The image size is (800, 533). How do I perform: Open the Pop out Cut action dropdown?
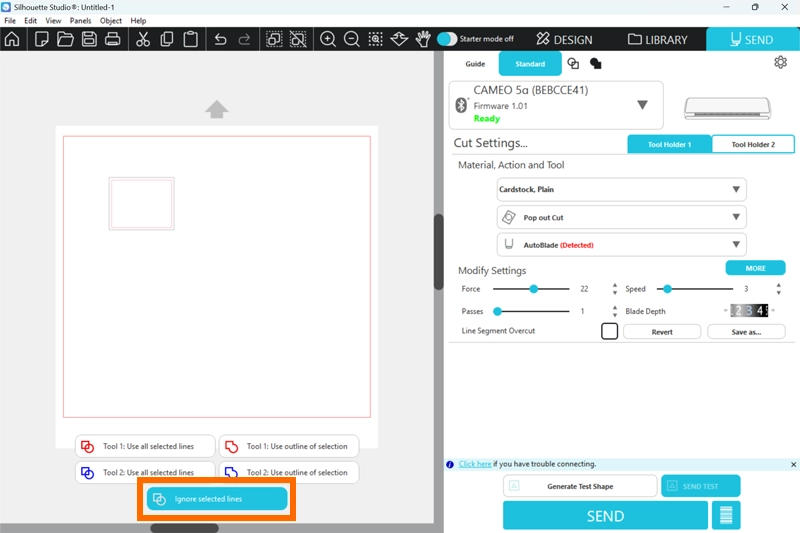(621, 217)
